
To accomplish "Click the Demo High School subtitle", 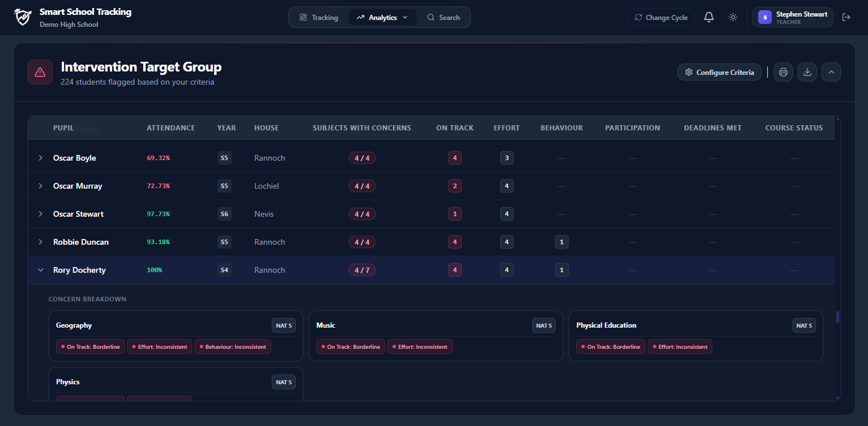I will 69,25.
